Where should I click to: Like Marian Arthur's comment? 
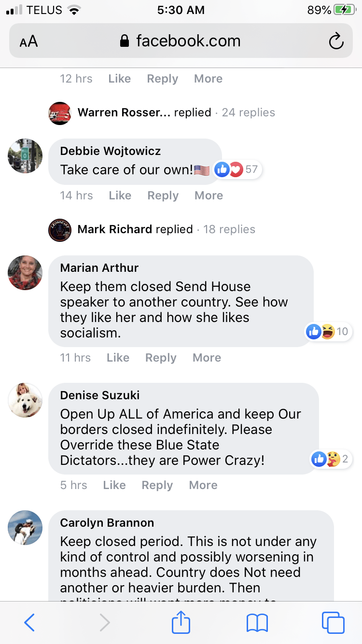(118, 358)
